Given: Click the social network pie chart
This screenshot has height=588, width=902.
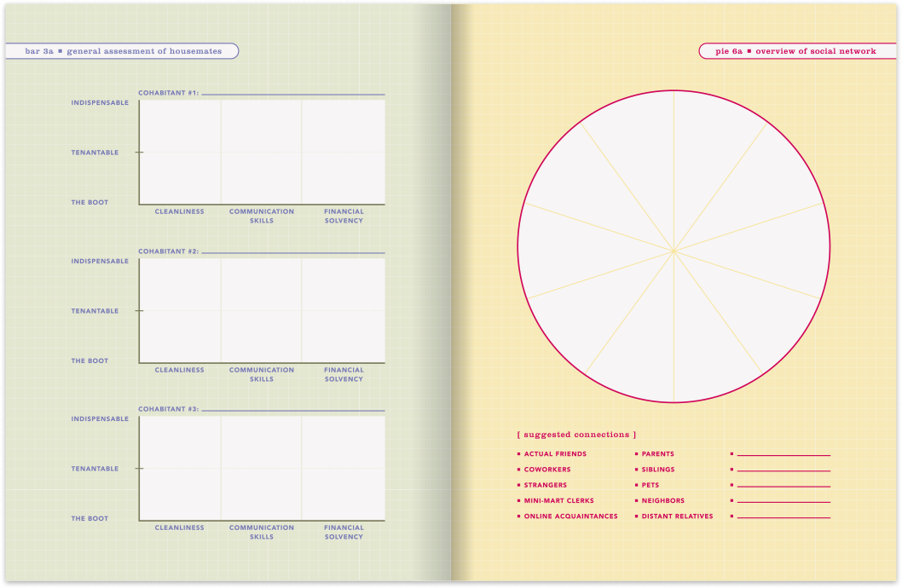Looking at the screenshot, I should pos(674,246).
